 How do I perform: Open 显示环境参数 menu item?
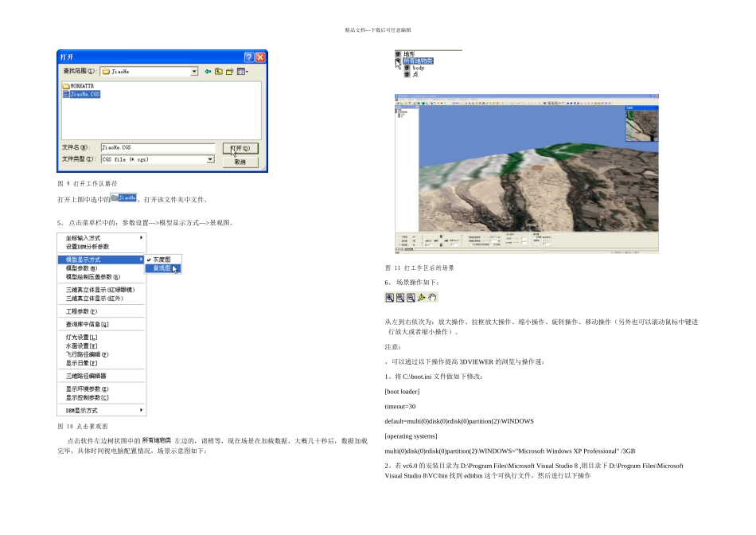101,389
